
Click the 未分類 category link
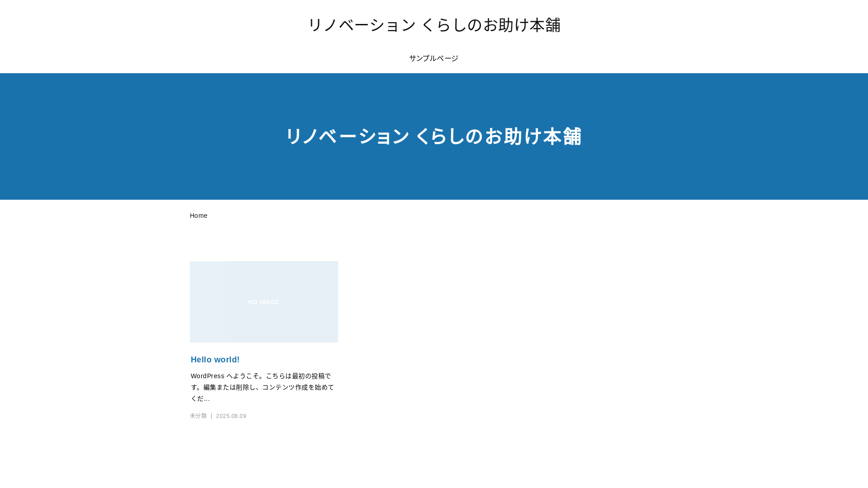click(198, 416)
